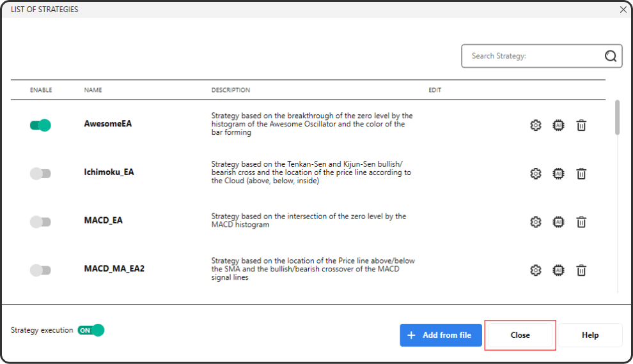Click the search magnifier icon
The height and width of the screenshot is (364, 633).
click(x=611, y=56)
